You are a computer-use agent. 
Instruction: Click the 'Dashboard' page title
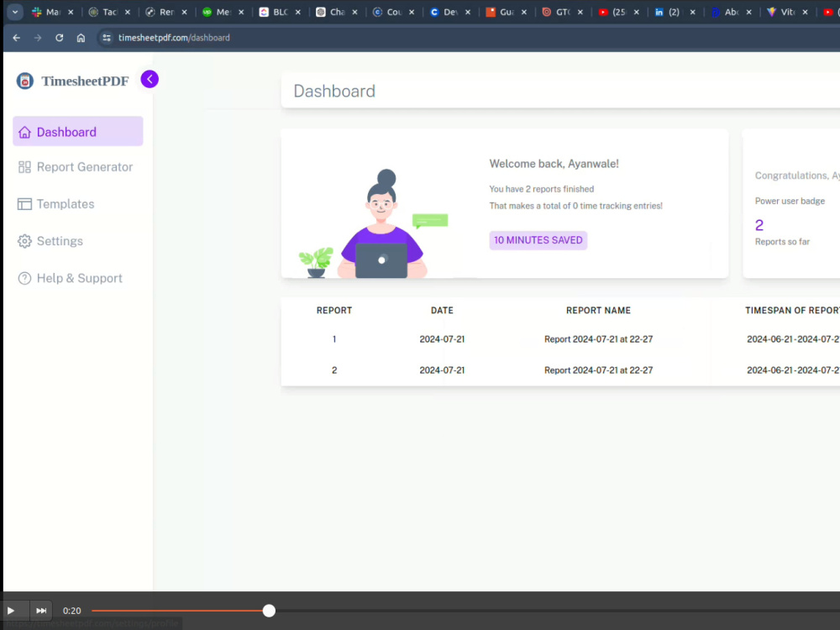coord(334,91)
